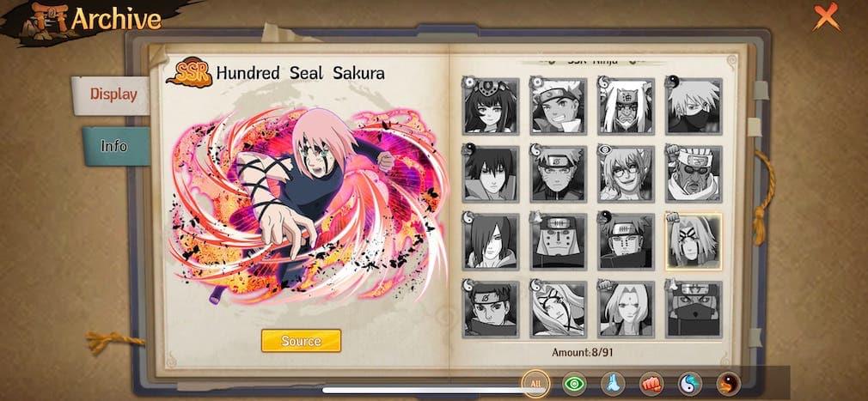Image resolution: width=868 pixels, height=401 pixels.
Task: Select the All filter icon
Action: point(535,383)
